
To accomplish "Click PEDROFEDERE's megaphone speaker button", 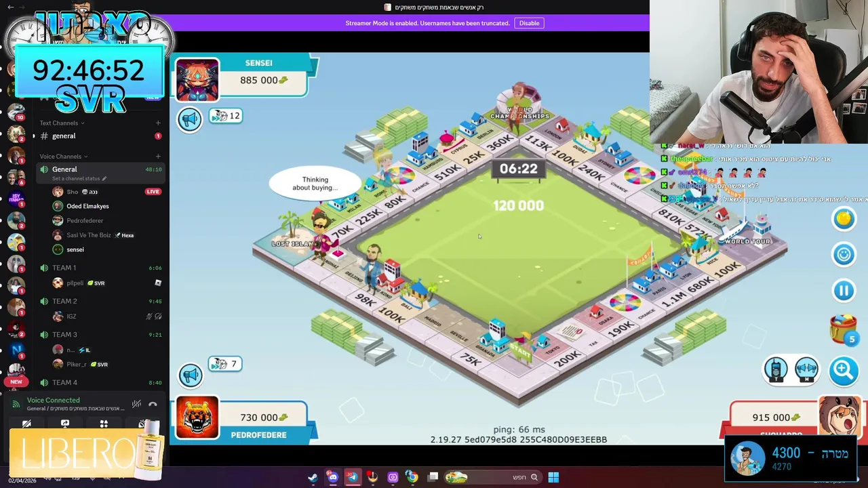I will (x=190, y=375).
